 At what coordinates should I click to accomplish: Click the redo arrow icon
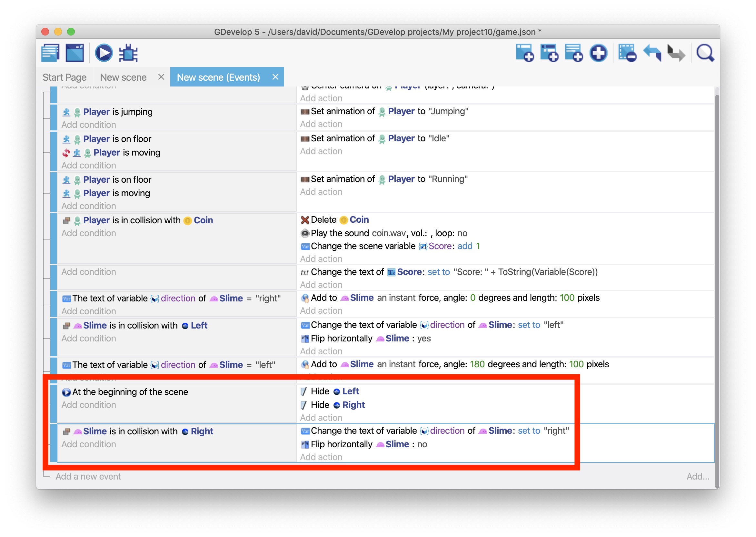[x=676, y=53]
